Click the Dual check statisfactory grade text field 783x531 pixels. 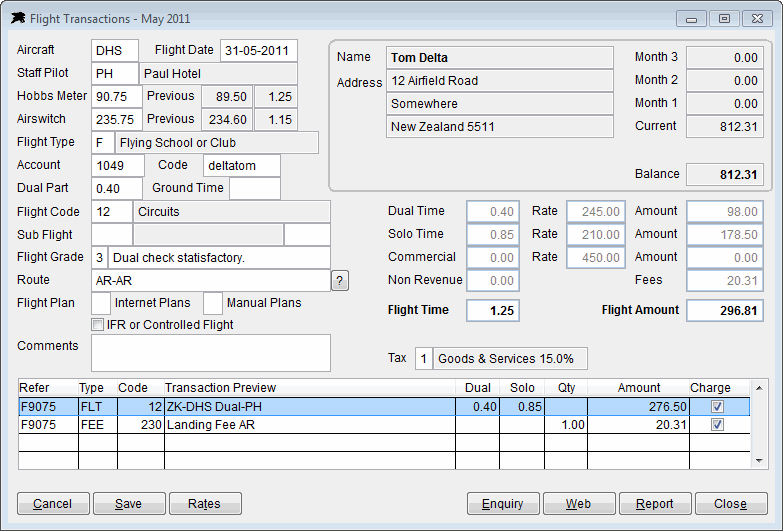219,257
